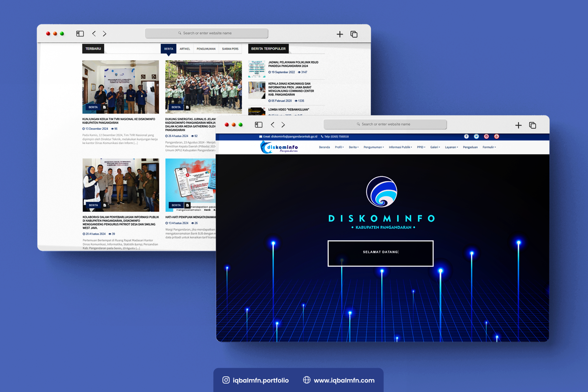Open new tab in back browser window
The image size is (588, 392).
click(x=340, y=34)
